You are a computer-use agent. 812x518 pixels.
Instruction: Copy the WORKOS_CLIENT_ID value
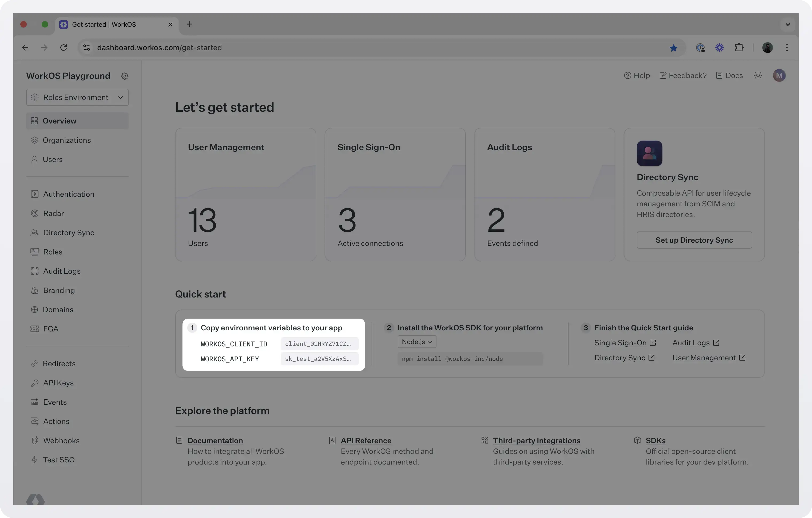point(319,344)
